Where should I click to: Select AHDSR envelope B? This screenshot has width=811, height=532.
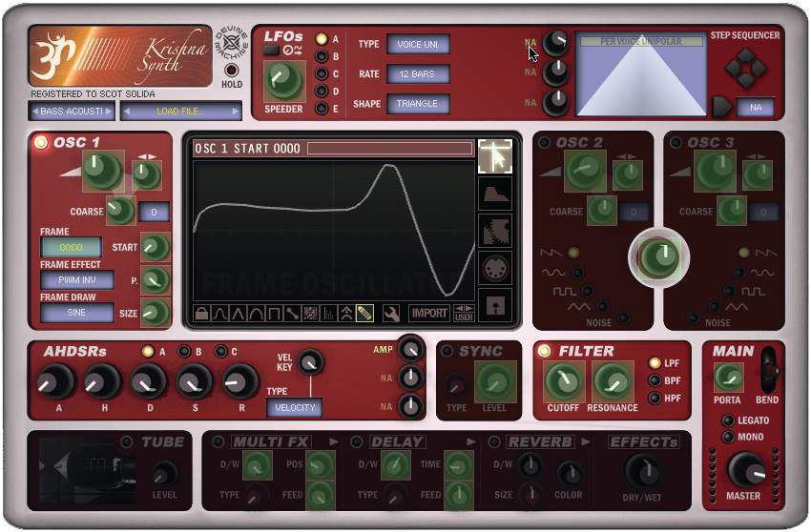[x=183, y=352]
